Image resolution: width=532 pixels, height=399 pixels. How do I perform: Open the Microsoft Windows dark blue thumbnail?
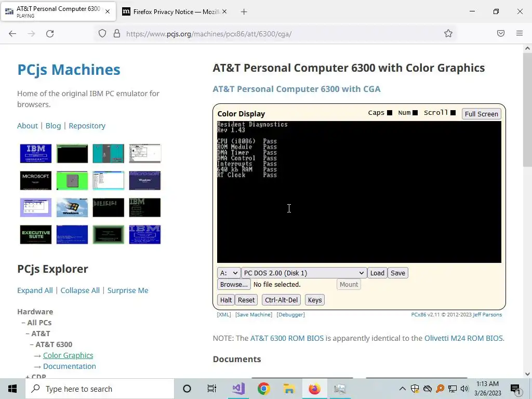[x=145, y=180]
